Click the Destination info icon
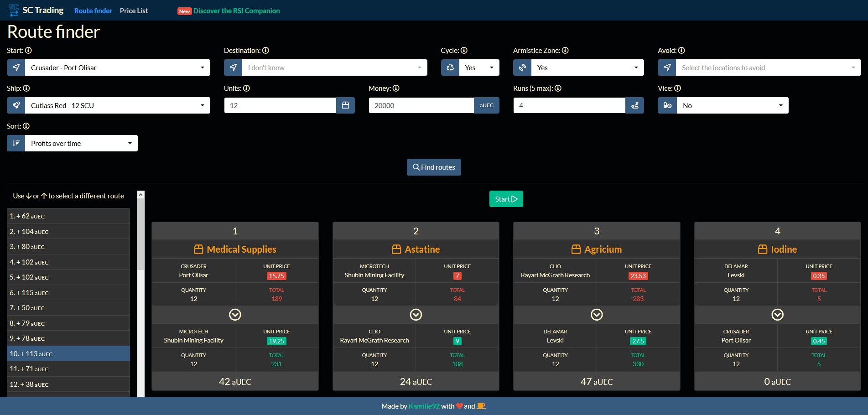This screenshot has width=868, height=415. (x=265, y=51)
